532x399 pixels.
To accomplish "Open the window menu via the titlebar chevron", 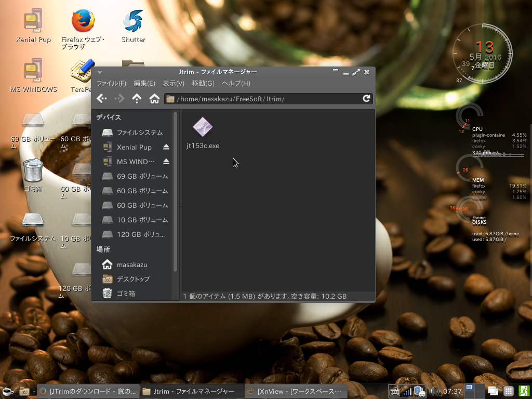I will 99,72.
